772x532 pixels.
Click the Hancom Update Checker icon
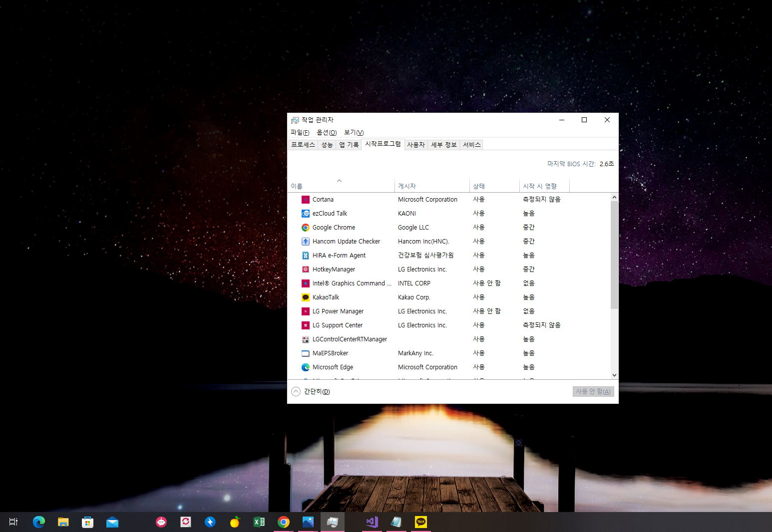306,242
